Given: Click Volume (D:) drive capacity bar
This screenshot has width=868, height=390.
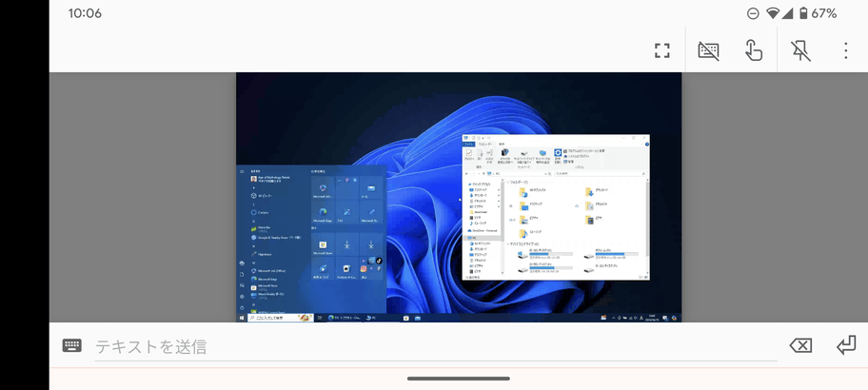Looking at the screenshot, I should [618, 254].
